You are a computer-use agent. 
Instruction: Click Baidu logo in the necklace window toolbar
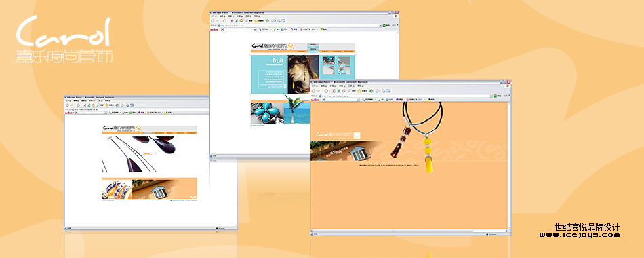[x=315, y=100]
